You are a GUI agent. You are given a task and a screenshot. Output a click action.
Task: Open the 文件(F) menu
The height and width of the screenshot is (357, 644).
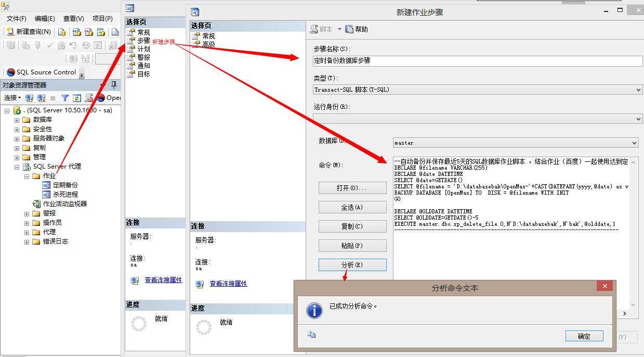(x=17, y=19)
